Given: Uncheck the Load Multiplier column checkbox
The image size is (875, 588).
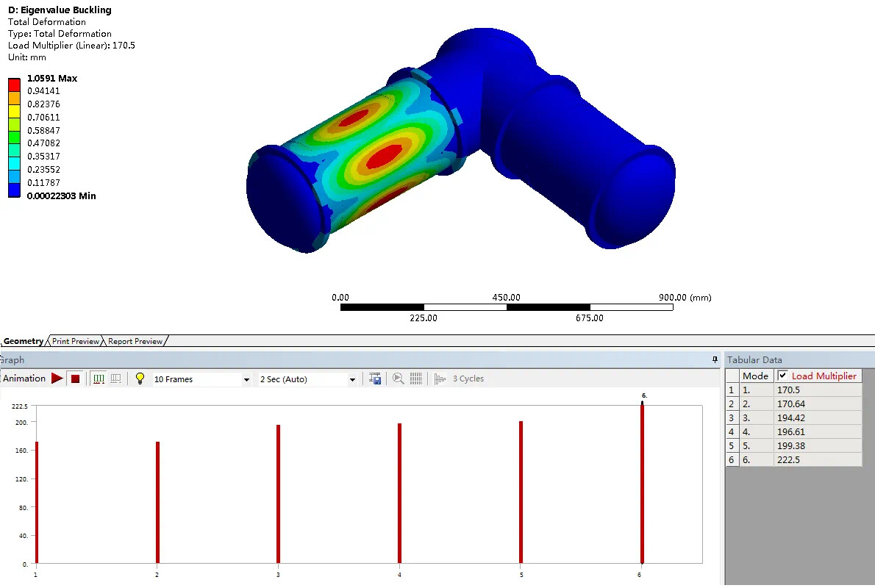Looking at the screenshot, I should (x=782, y=375).
